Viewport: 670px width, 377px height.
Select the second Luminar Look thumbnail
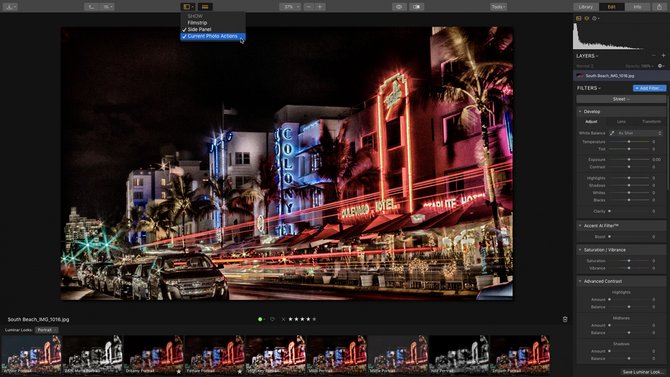pos(92,355)
